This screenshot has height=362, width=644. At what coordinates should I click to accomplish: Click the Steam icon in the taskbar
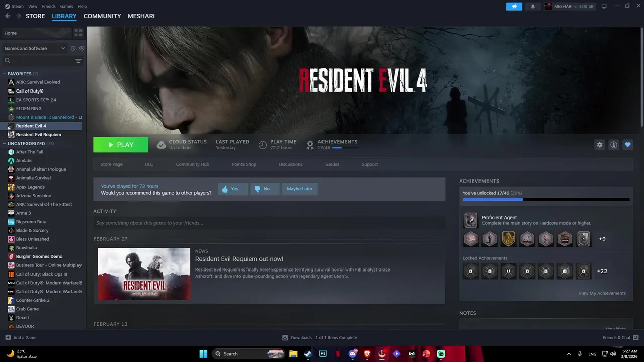308,354
